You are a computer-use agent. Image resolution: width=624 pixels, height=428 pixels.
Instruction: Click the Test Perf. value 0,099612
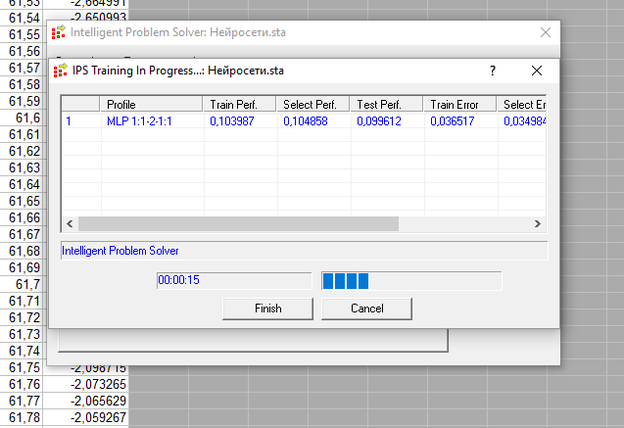click(383, 121)
